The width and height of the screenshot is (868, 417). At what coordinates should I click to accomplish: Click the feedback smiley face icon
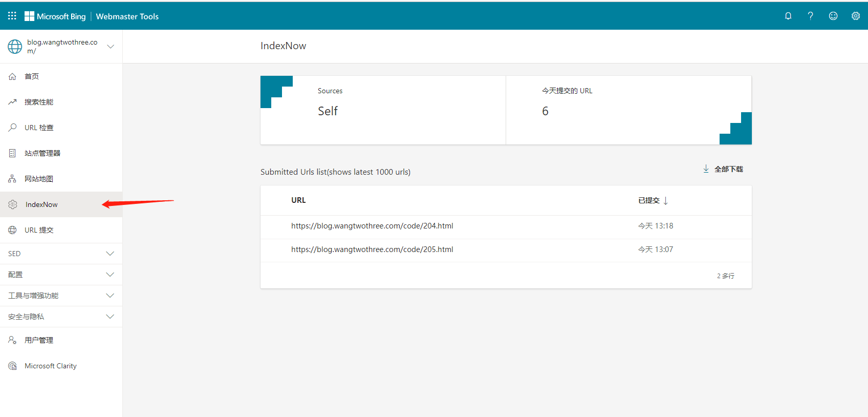pyautogui.click(x=833, y=16)
